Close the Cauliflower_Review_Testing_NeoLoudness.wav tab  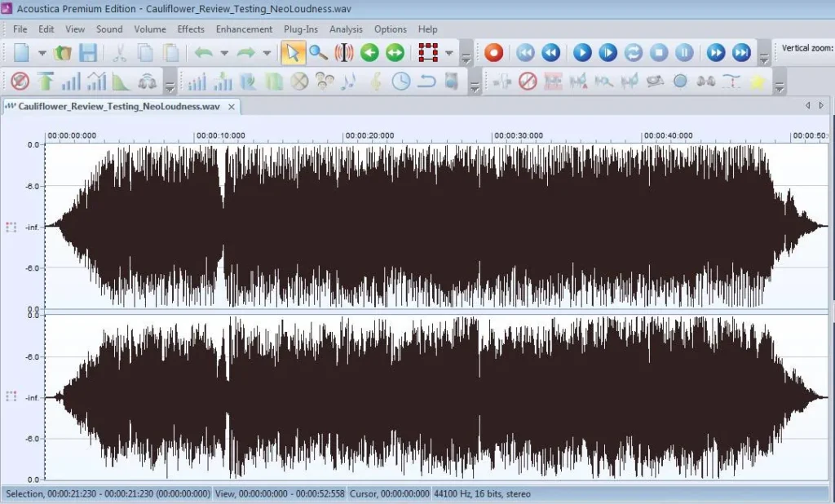pyautogui.click(x=232, y=107)
